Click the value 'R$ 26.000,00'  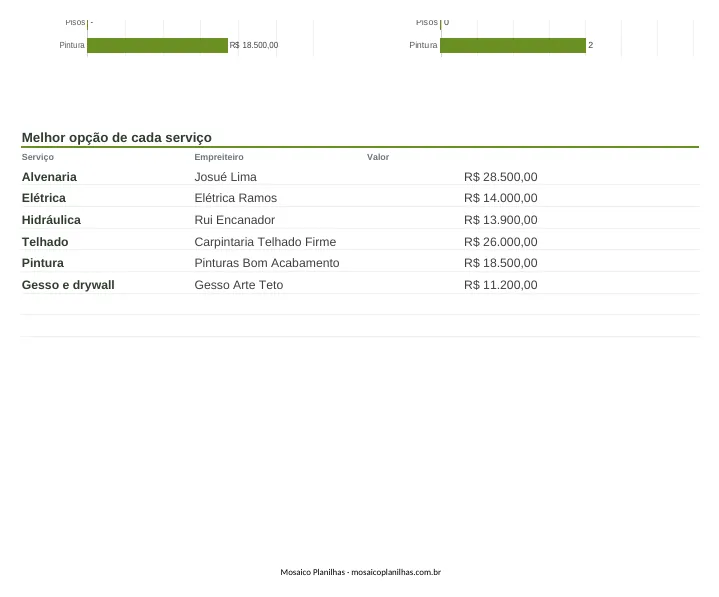pyautogui.click(x=501, y=242)
